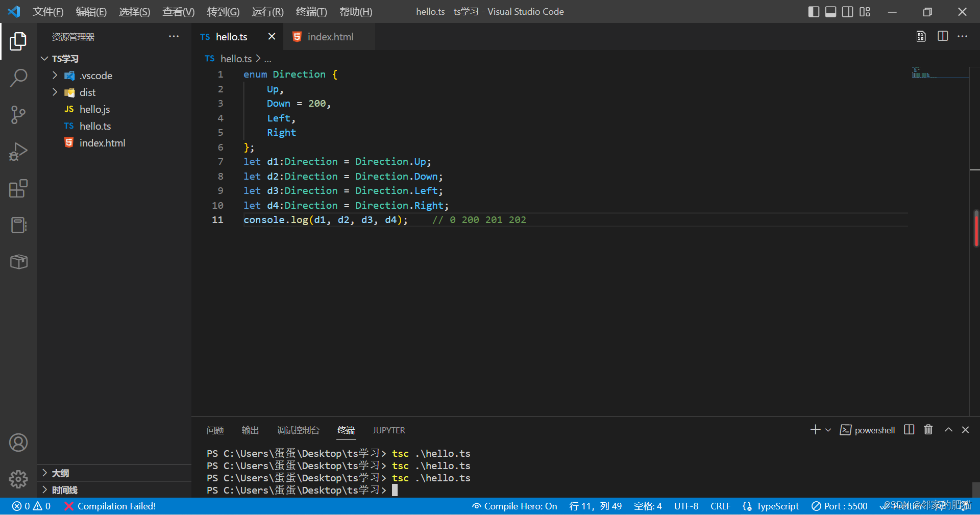Switch to index.html editor tab
This screenshot has height=515, width=980.
tap(329, 37)
